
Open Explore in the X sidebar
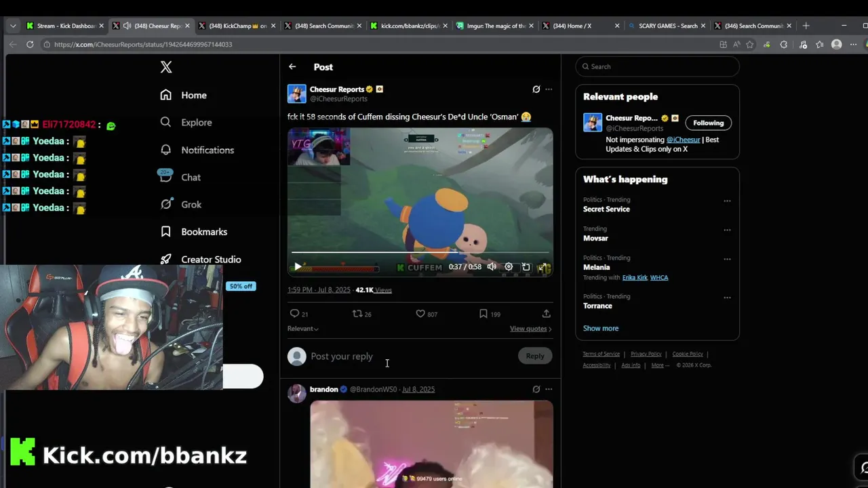tap(186, 122)
